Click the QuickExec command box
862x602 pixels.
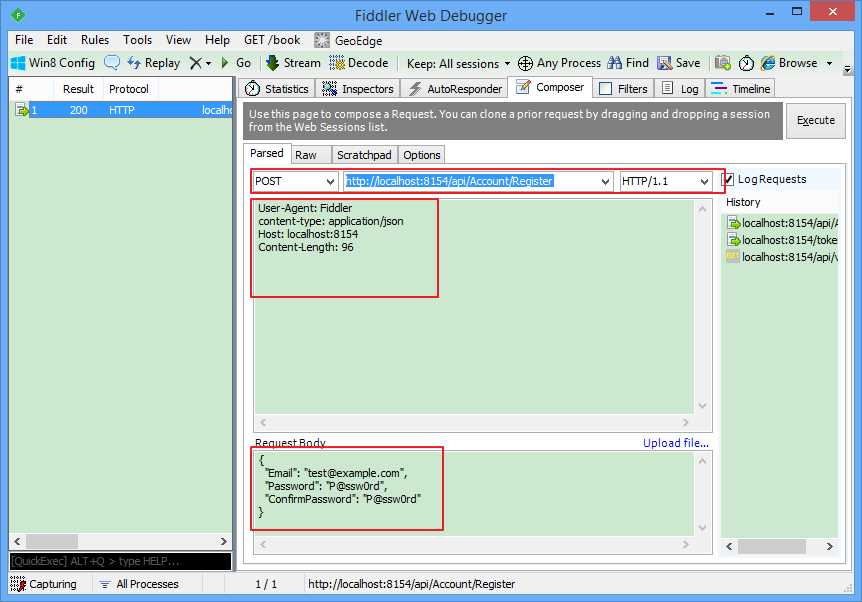120,561
